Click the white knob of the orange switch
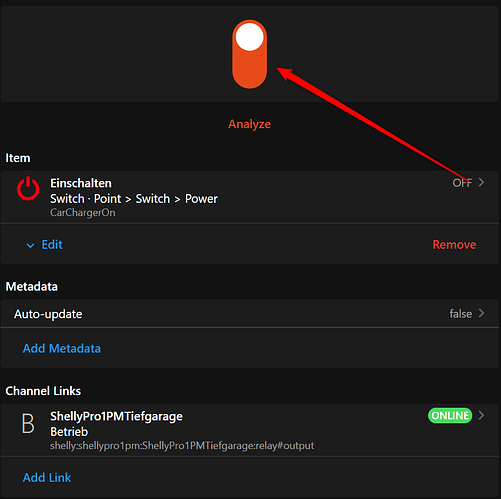 coord(249,37)
